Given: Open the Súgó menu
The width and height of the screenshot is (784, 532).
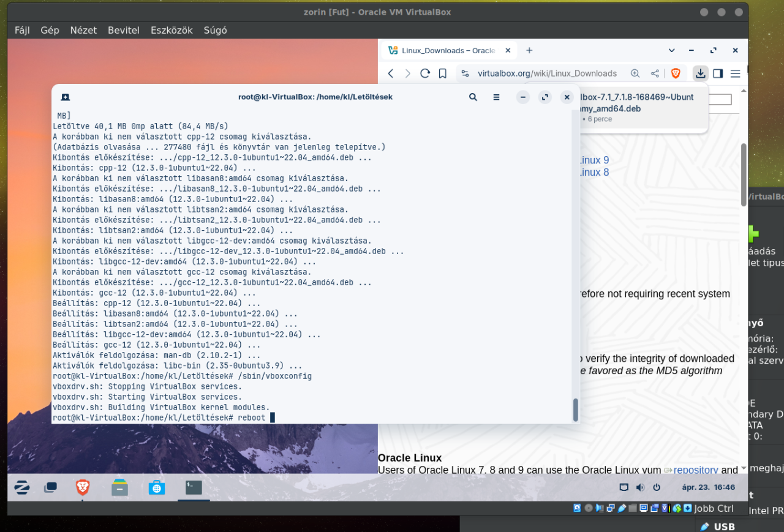Looking at the screenshot, I should 215,30.
